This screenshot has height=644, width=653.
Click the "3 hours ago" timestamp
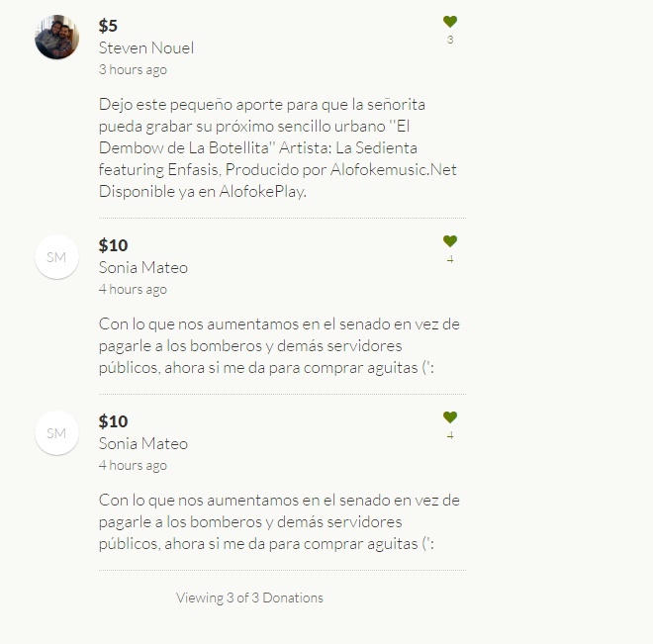(133, 69)
